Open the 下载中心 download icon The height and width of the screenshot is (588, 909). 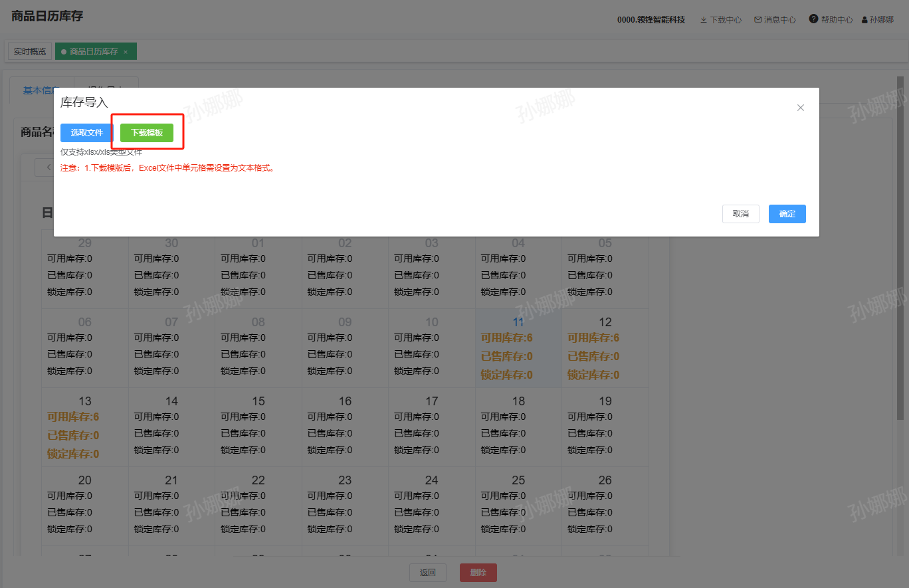(704, 20)
